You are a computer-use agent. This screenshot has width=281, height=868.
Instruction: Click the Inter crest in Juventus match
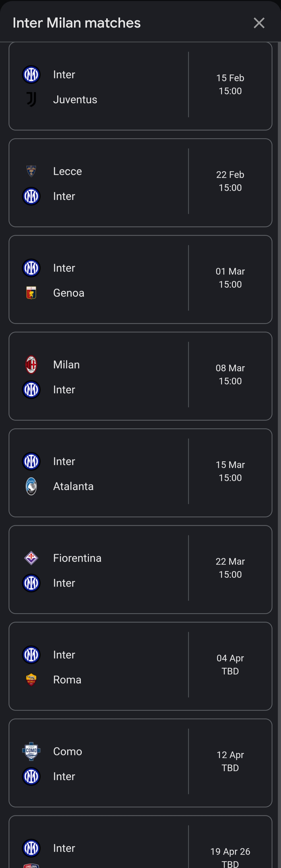point(31,74)
